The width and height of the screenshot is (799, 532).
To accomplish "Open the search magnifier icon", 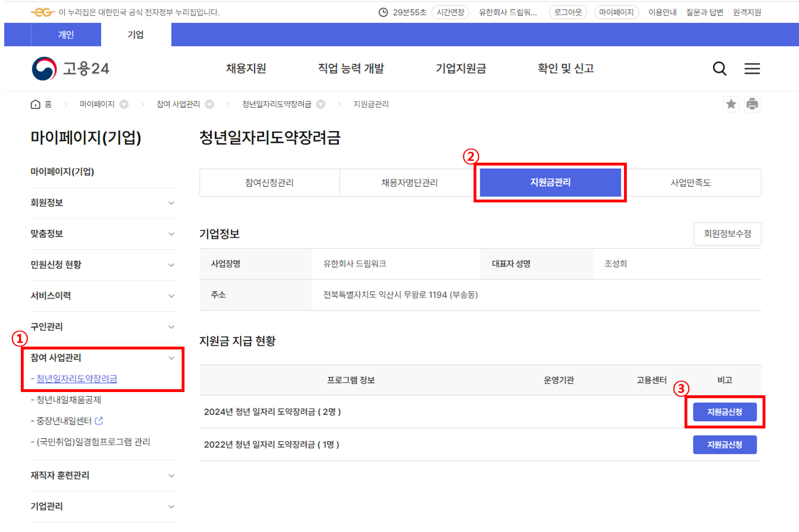I will point(719,69).
